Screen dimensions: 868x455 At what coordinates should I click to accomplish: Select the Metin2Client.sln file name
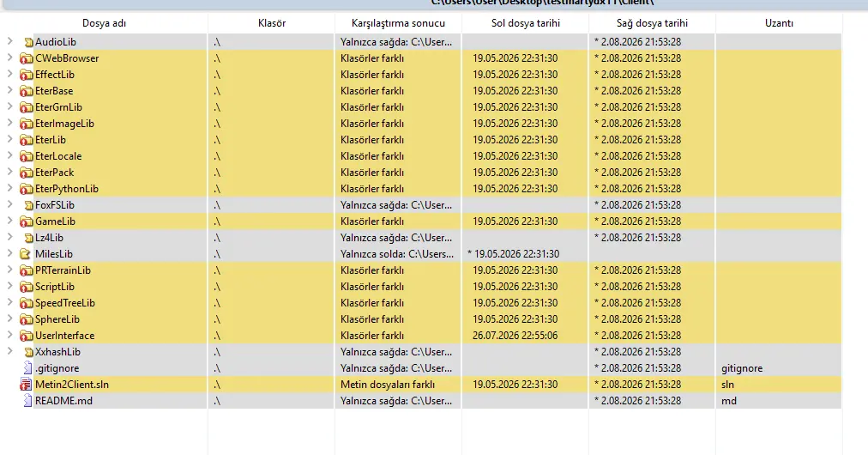point(72,385)
